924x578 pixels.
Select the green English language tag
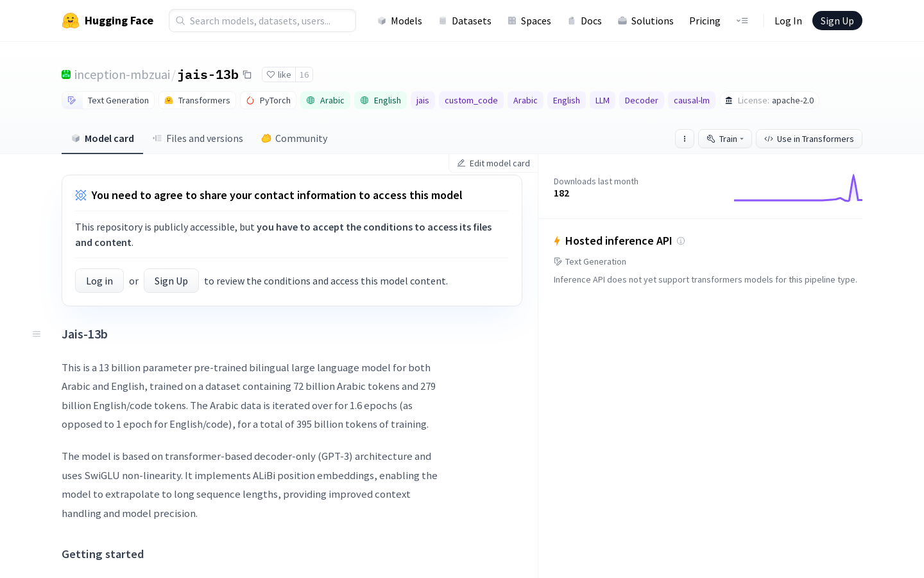(x=381, y=100)
